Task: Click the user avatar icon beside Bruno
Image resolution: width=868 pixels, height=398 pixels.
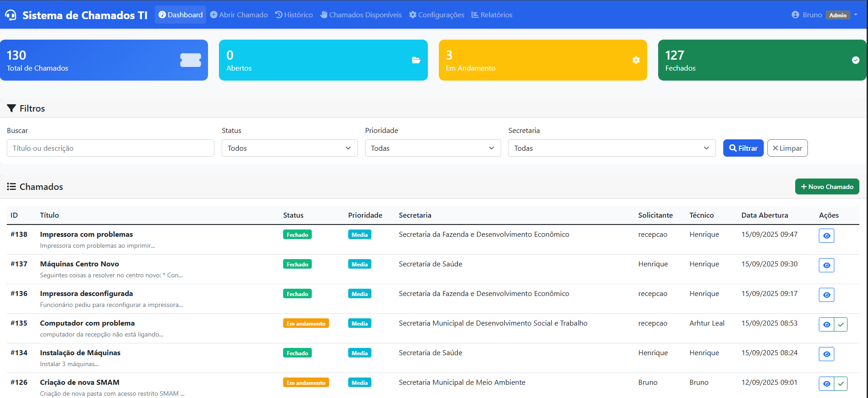Action: (795, 15)
